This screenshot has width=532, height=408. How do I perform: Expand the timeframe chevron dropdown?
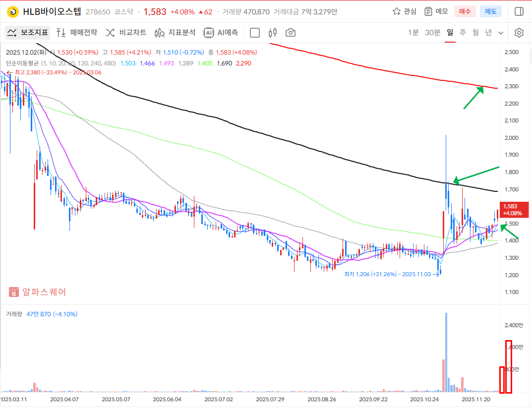pyautogui.click(x=501, y=32)
